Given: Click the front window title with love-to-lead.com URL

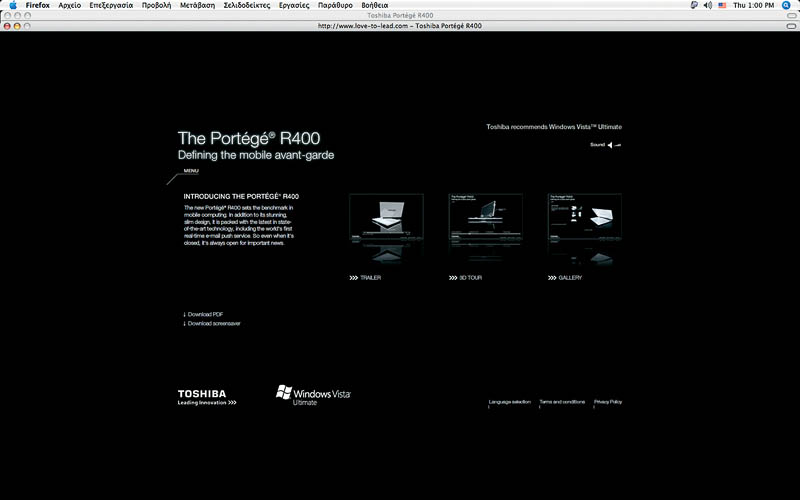Looking at the screenshot, I should point(399,26).
